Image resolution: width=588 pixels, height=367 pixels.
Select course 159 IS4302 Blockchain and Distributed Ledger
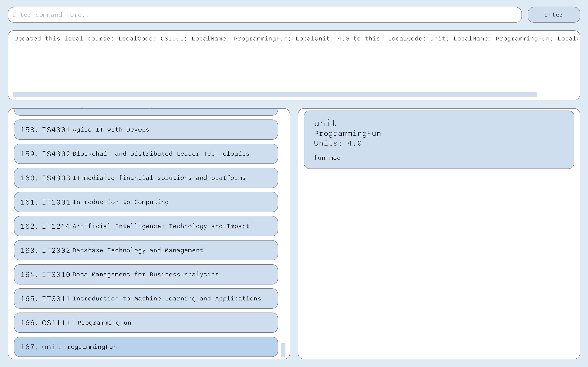(x=146, y=154)
